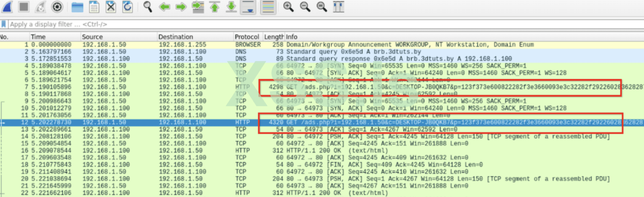Select packet 14 PSH, ACK at 5.208128106
This screenshot has height=197, width=644.
pyautogui.click(x=322, y=136)
